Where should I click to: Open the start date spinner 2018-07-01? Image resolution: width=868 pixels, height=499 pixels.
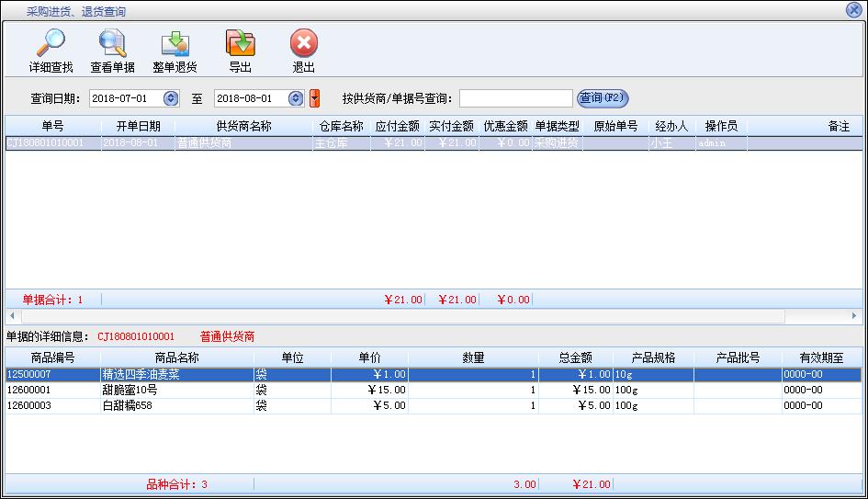tap(170, 98)
